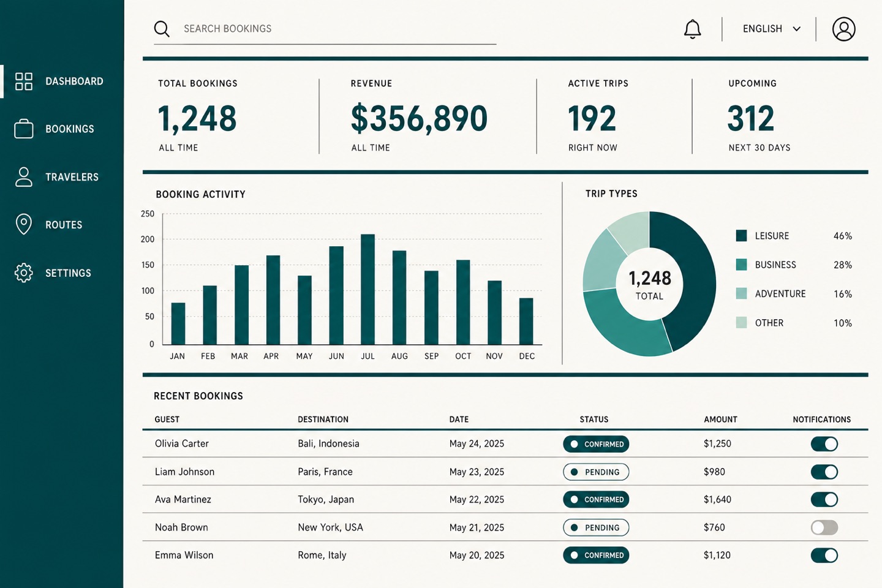Click Ava Martinez's Confirmed status badge

click(x=596, y=500)
